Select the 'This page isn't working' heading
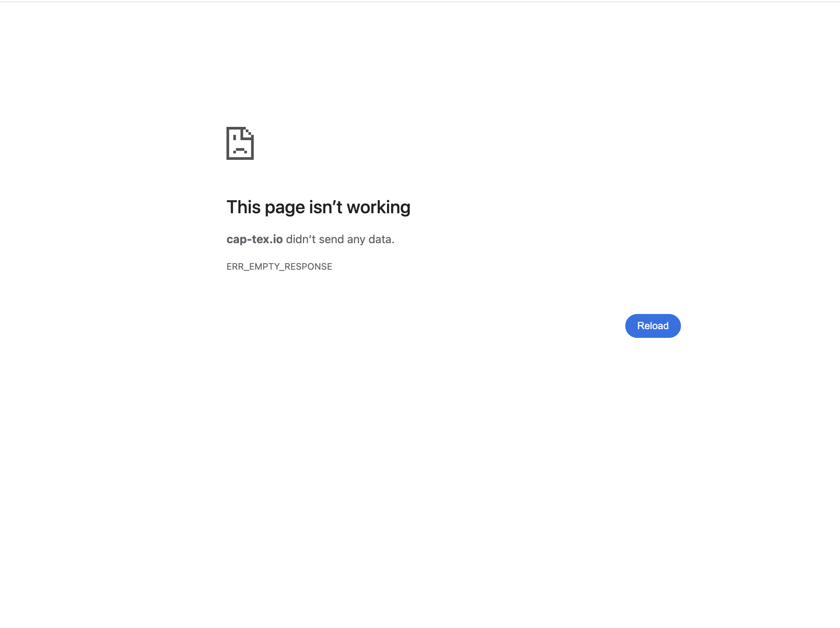840x628 pixels. click(318, 208)
